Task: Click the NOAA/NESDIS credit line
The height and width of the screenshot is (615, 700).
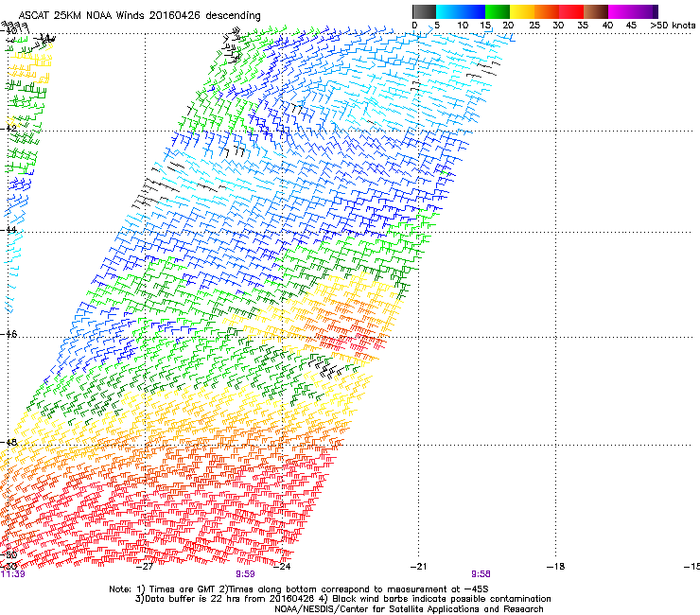Action: point(409,609)
